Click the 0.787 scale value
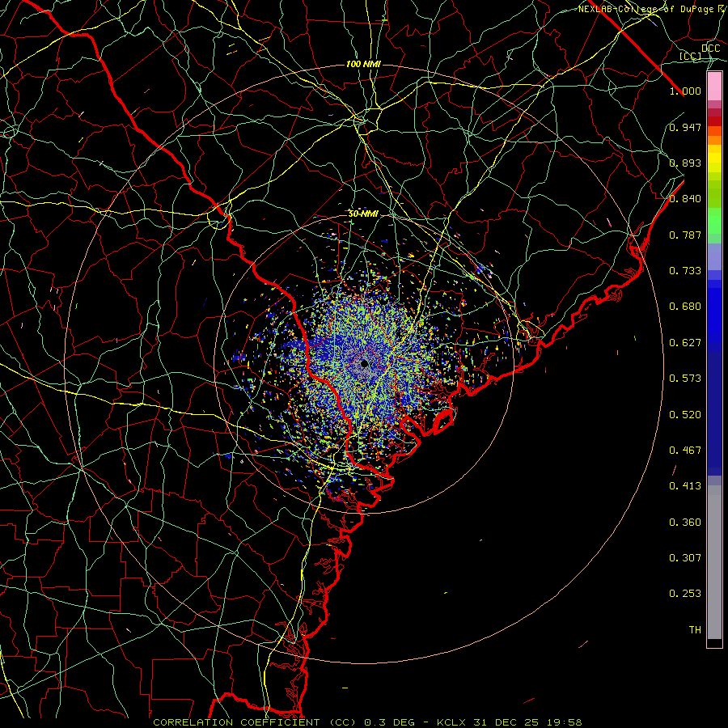This screenshot has width=728, height=728. [685, 235]
